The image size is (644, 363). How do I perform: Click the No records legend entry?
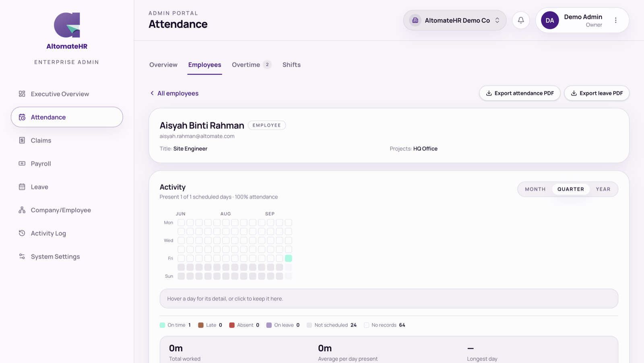pos(384,325)
